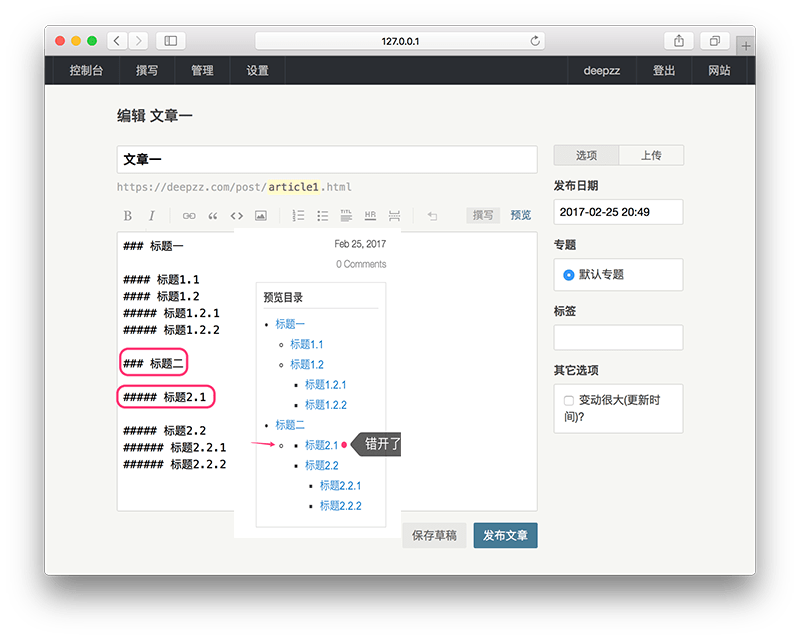This screenshot has width=800, height=639.
Task: Insert code using the <> icon
Action: point(237,215)
